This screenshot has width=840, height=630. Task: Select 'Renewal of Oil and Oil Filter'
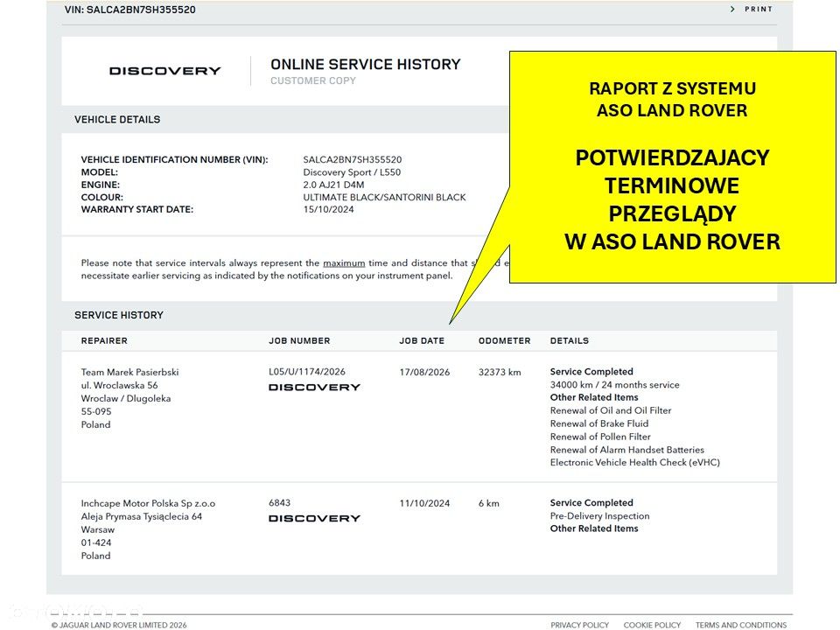[611, 410]
